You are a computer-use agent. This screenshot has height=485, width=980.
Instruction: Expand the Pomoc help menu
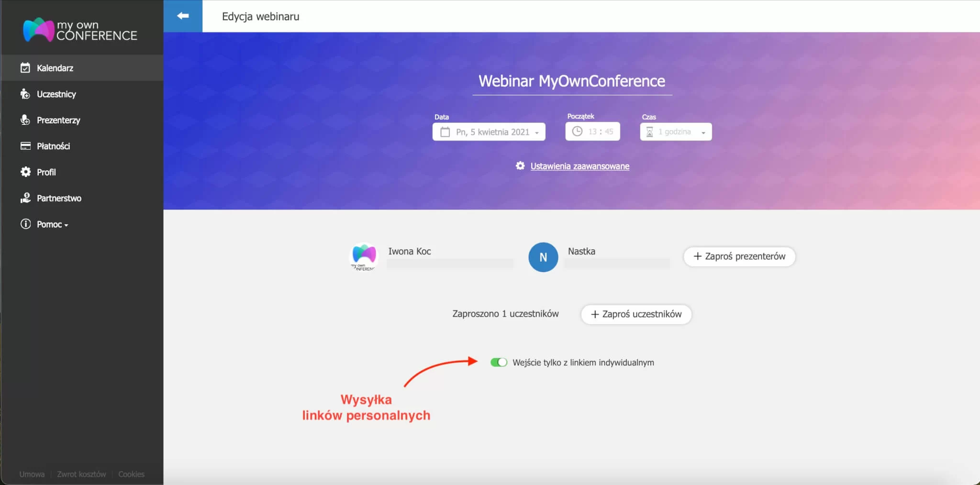point(52,224)
